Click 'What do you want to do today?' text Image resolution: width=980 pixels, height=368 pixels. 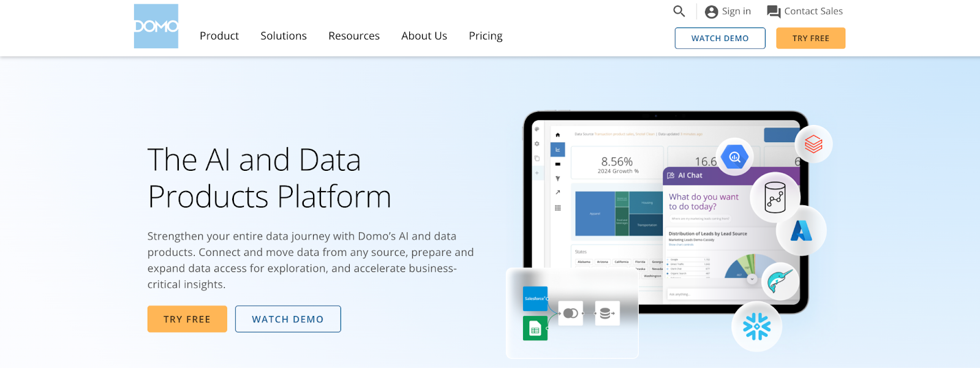click(x=704, y=201)
